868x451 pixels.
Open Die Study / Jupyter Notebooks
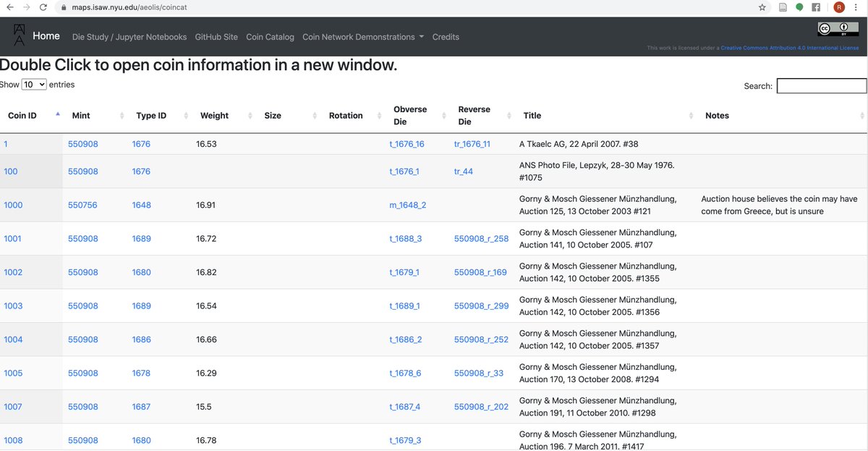click(x=129, y=37)
